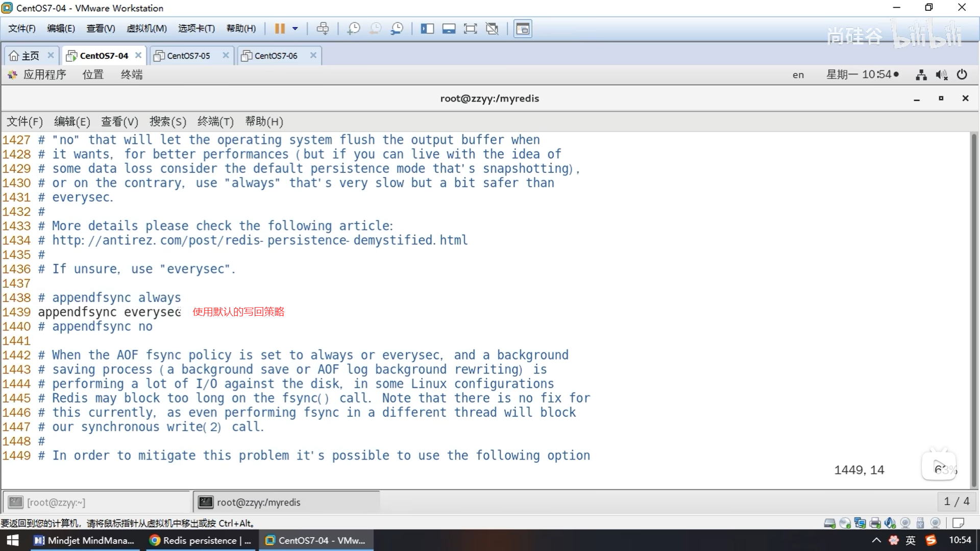This screenshot has height=551, width=980.
Task: Expand the 应用程序 applications menu
Action: click(44, 74)
